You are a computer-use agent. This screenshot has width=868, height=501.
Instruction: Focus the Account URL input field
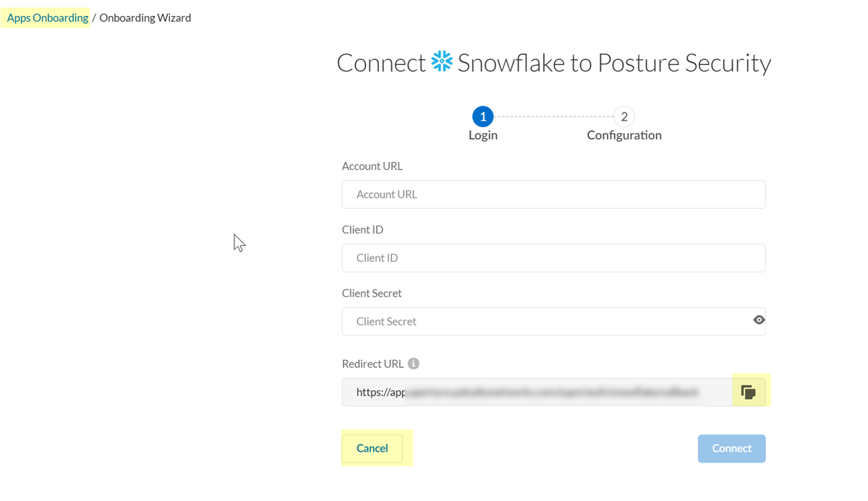click(x=553, y=194)
